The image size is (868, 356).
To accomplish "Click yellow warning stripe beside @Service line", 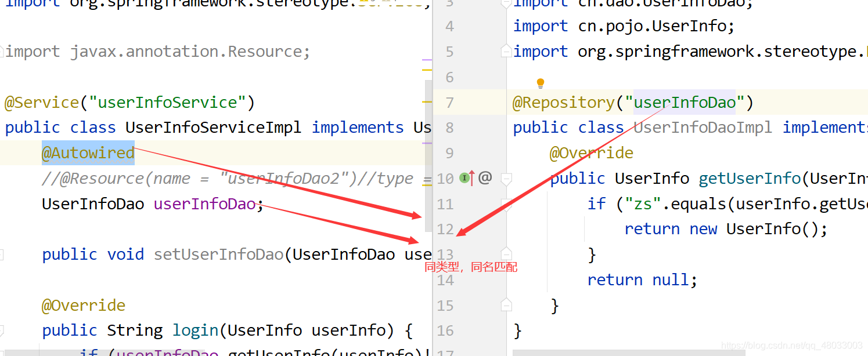I will (x=427, y=102).
